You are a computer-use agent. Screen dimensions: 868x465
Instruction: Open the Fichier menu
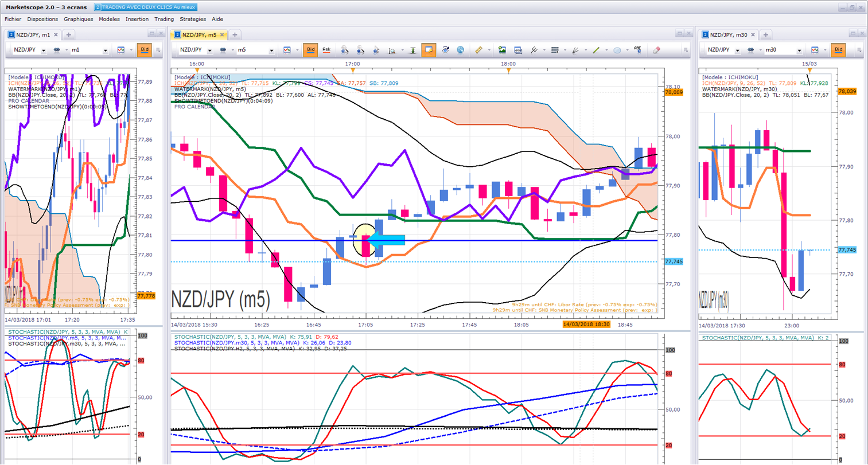[x=13, y=19]
